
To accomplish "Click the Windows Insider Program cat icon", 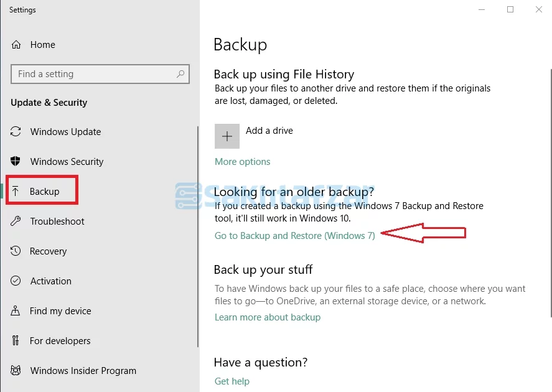I will [x=16, y=371].
